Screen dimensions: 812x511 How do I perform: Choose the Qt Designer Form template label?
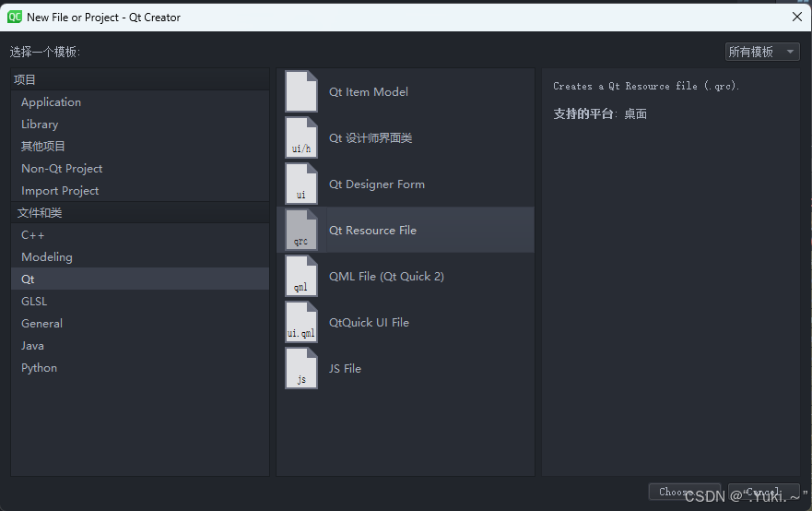377,184
